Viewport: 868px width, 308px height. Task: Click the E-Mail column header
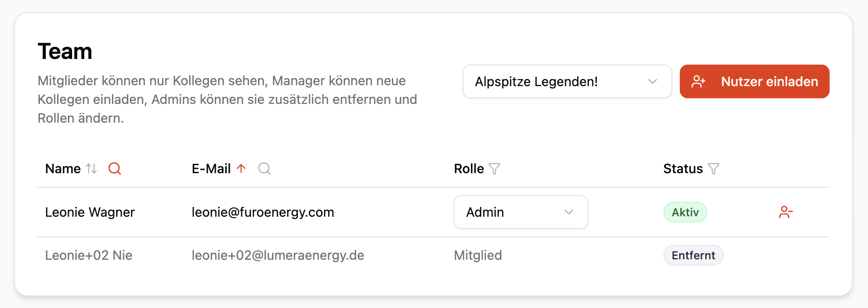(x=211, y=169)
